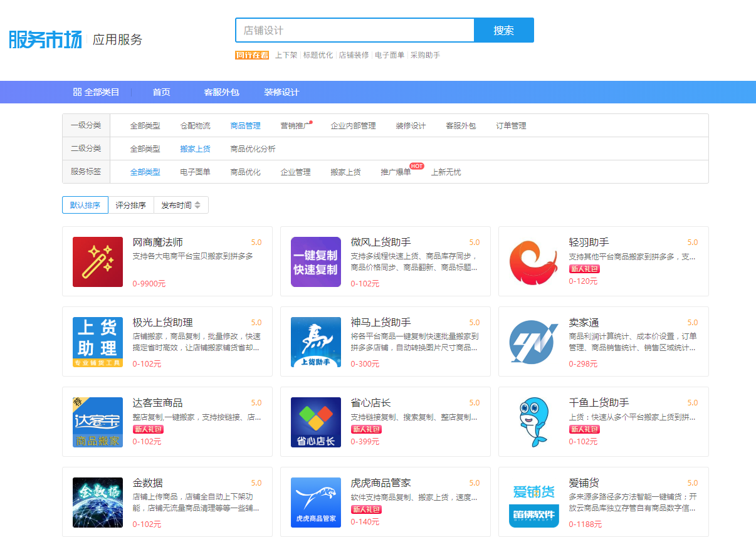Focus the 店铺设计 search input field

(x=354, y=30)
